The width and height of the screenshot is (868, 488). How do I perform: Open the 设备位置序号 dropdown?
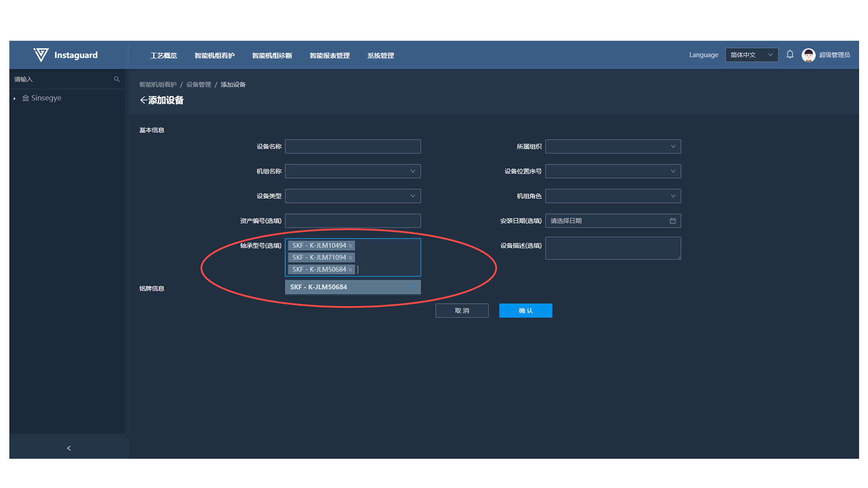pyautogui.click(x=613, y=171)
